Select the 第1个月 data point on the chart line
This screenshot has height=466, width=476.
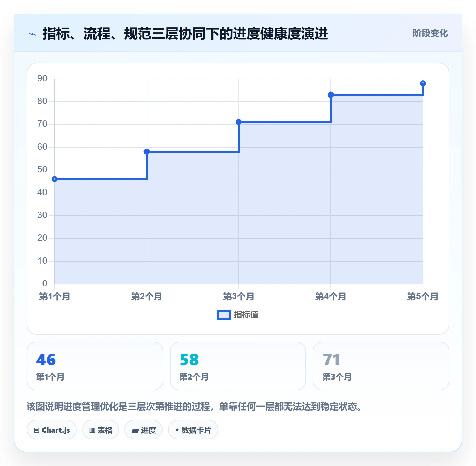point(55,179)
